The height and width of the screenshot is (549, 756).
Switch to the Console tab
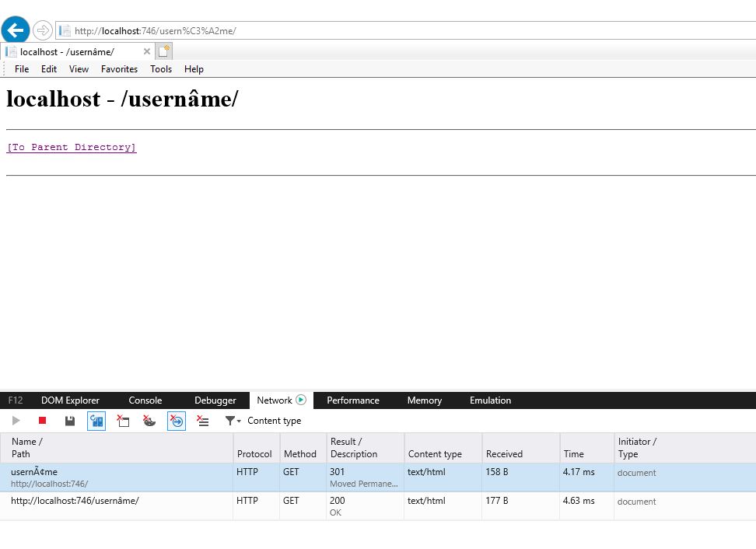point(145,400)
